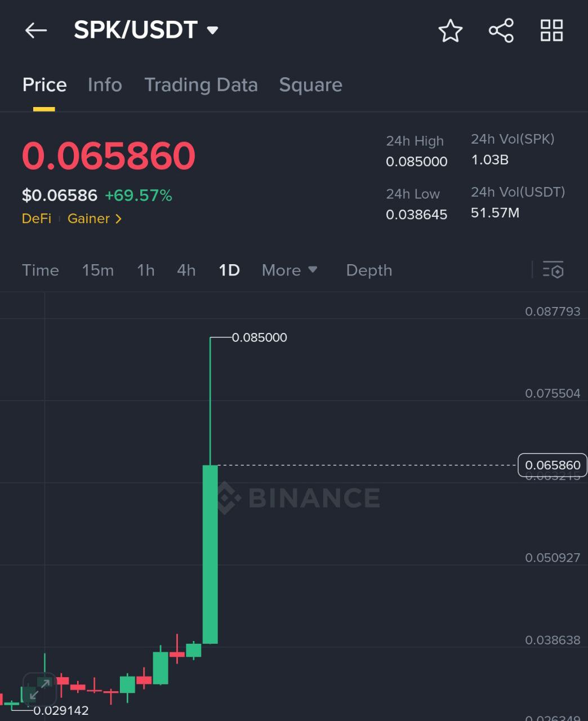Image resolution: width=588 pixels, height=721 pixels.
Task: Tap the 24h Vol(USDT) value 51.57M
Action: 495,213
